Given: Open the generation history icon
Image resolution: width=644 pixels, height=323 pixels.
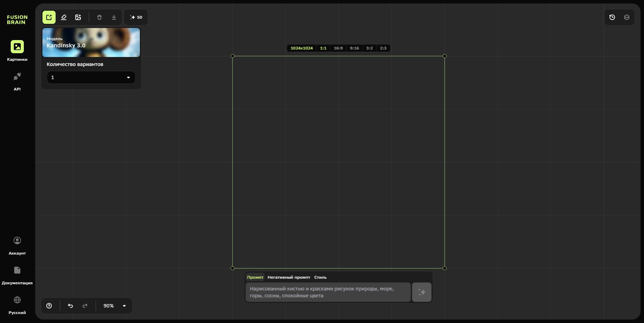Looking at the screenshot, I should click(612, 17).
